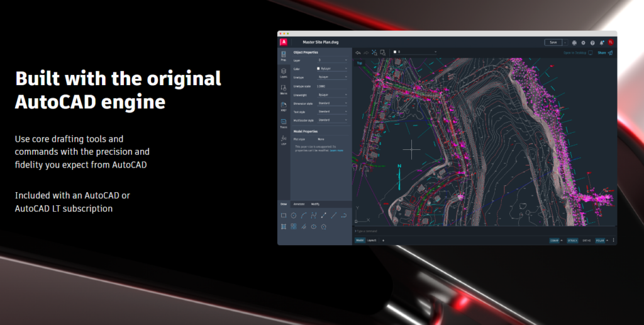Select the Hatch draw tool
This screenshot has height=325, width=644.
284,226
